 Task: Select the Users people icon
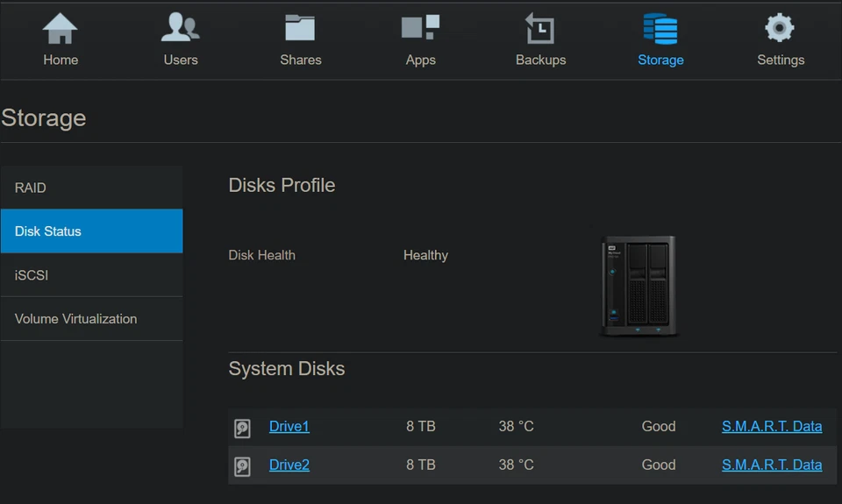[x=181, y=27]
